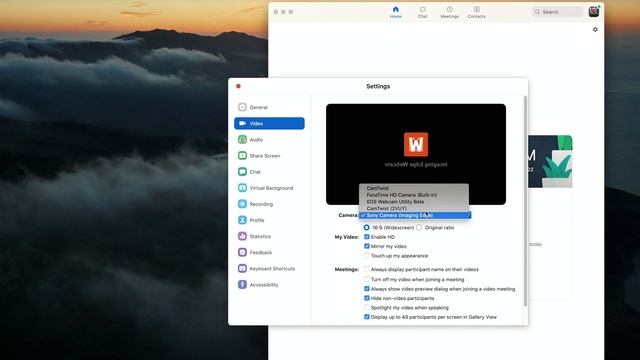The height and width of the screenshot is (360, 640).
Task: Switch to Meetings tab in Zoom window
Action: [449, 12]
